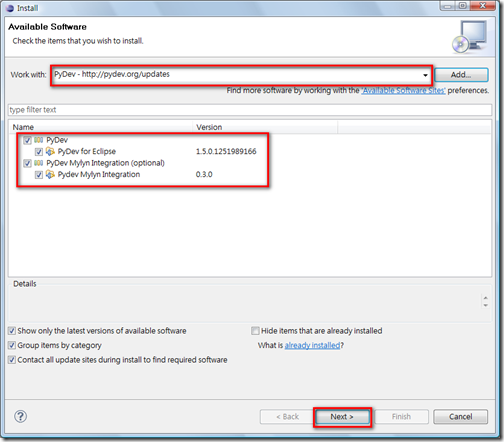
Task: Toggle Group items by category checkbox
Action: (12, 345)
